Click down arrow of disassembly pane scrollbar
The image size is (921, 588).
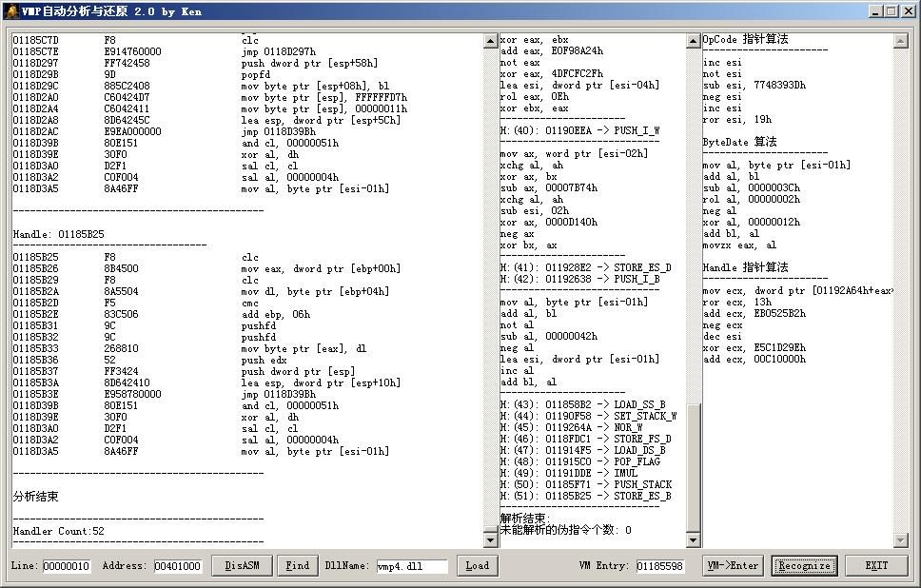[490, 539]
